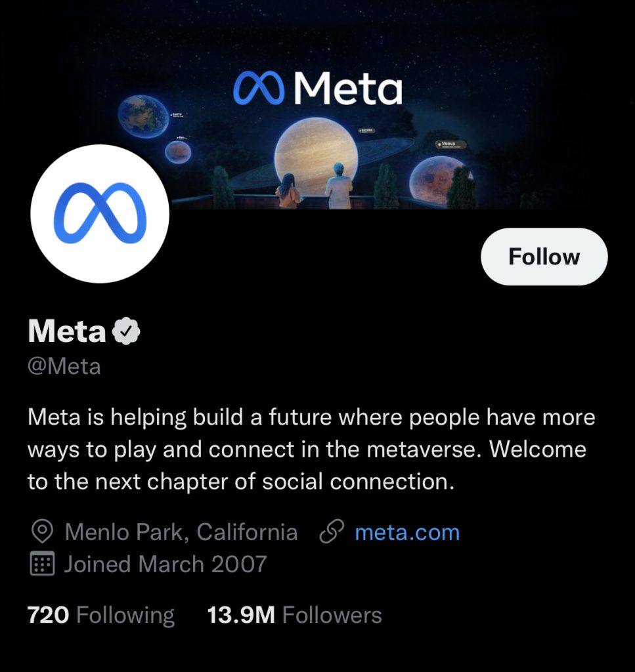635x672 pixels.
Task: Open the Meta profile picture
Action: pyautogui.click(x=100, y=214)
